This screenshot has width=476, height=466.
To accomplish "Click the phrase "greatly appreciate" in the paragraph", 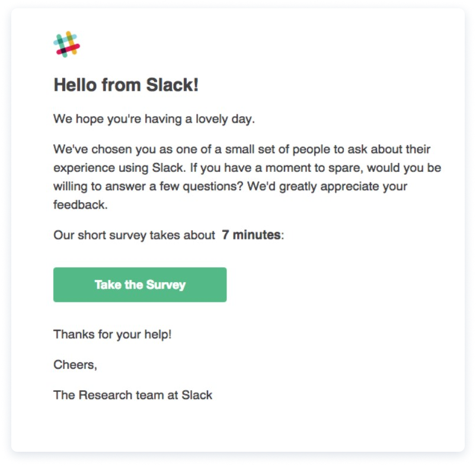I will click(329, 186).
